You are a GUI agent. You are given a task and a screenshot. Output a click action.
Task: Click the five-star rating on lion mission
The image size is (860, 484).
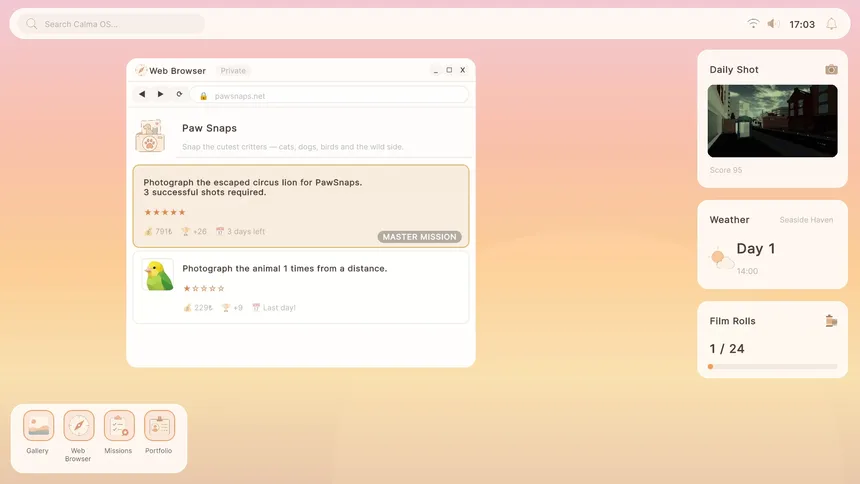(x=165, y=212)
